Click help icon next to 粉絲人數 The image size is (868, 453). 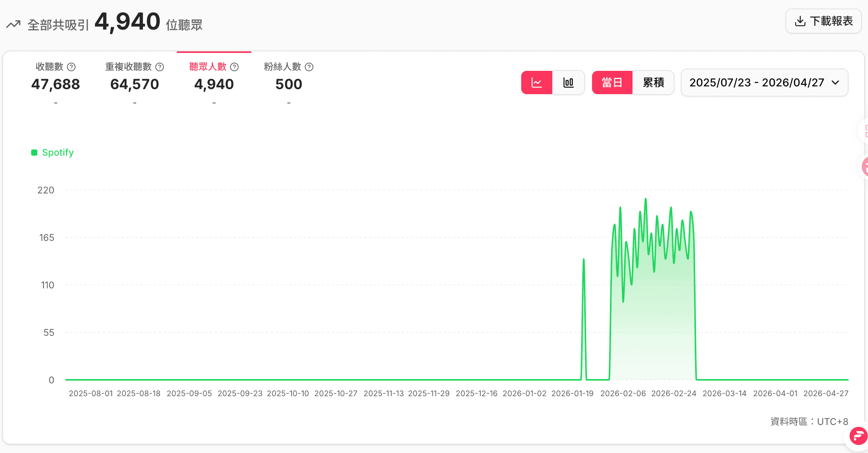click(x=309, y=67)
